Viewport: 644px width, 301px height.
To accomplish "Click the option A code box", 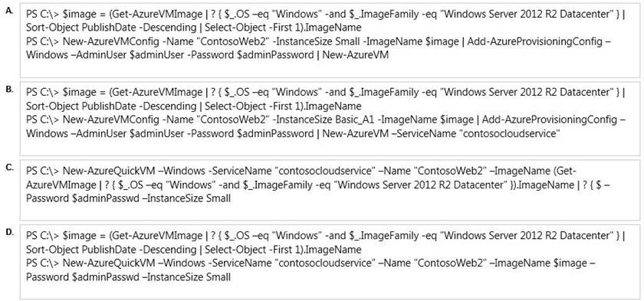I will [330, 41].
